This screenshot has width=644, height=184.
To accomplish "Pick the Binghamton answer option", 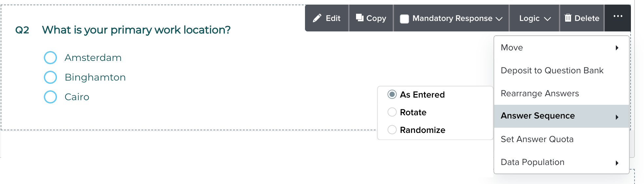I will click(50, 77).
